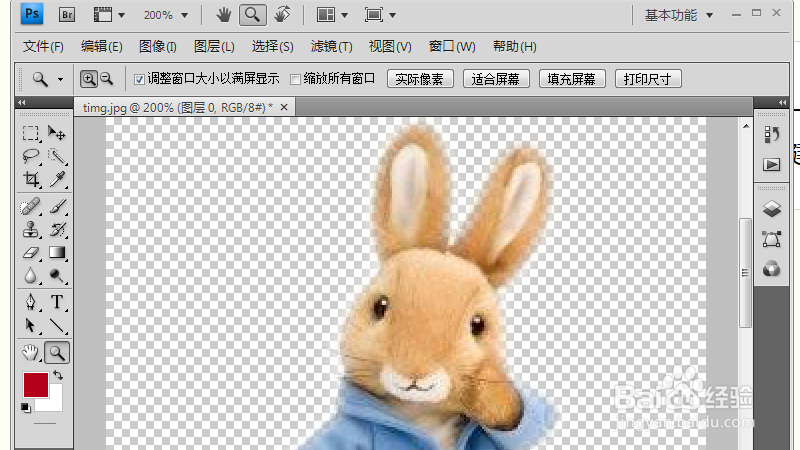Open the 基本功能 workspace dropdown
800x450 pixels.
click(x=679, y=15)
